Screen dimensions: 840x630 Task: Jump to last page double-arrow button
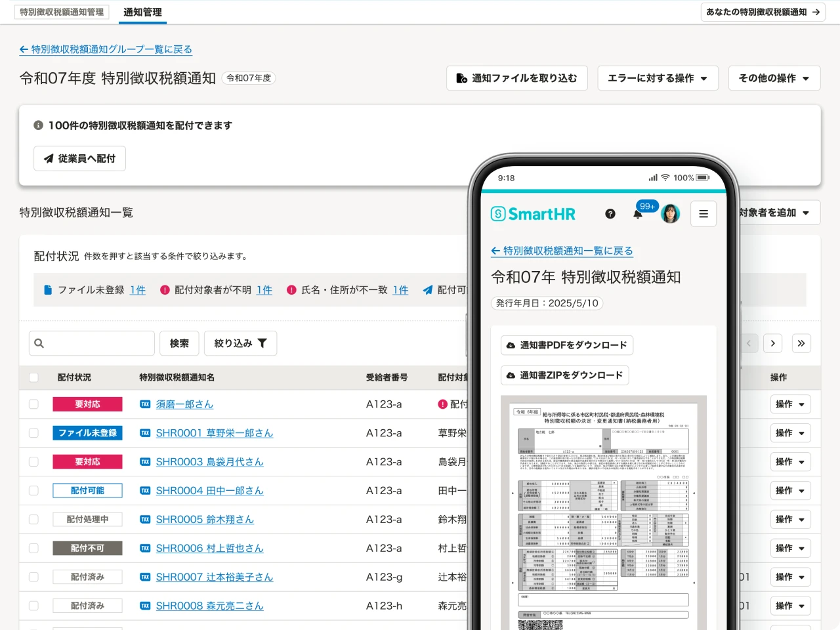coord(801,343)
